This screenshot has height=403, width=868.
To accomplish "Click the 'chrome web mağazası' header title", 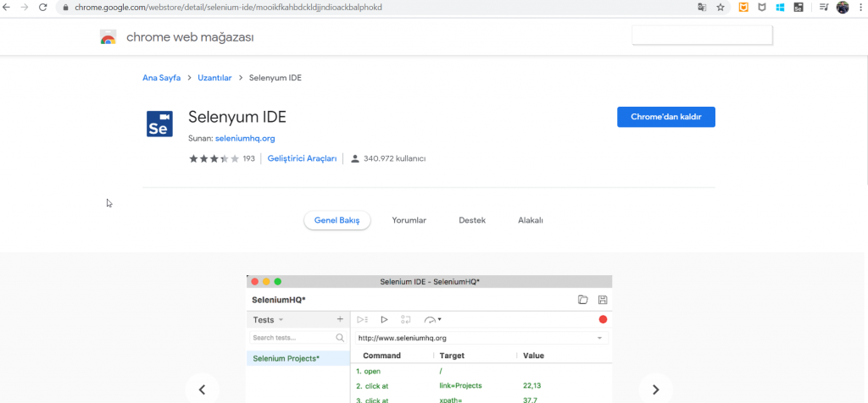I will click(191, 37).
